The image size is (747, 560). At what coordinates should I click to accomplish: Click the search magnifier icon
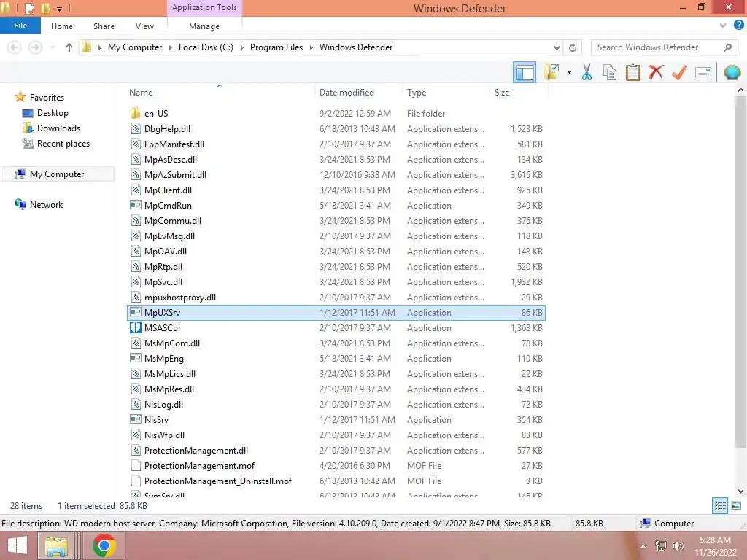[x=727, y=47]
